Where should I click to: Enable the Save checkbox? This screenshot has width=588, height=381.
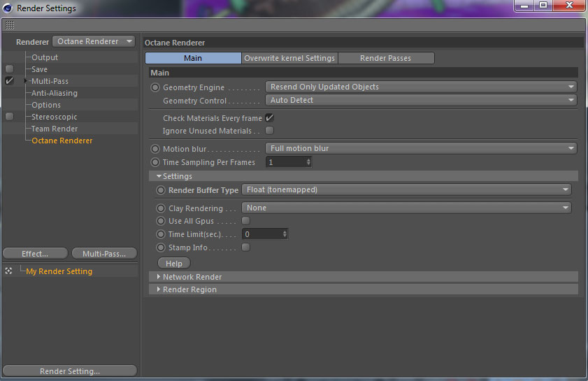click(9, 69)
